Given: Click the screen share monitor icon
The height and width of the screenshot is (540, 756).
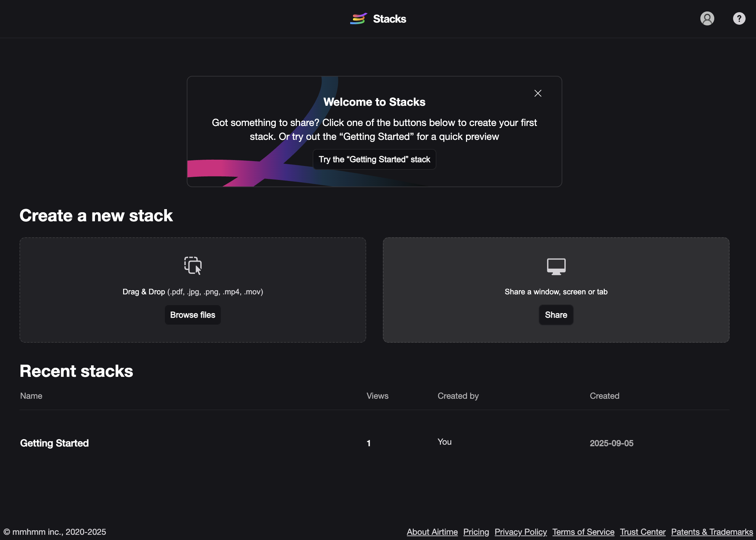Looking at the screenshot, I should click(x=556, y=267).
